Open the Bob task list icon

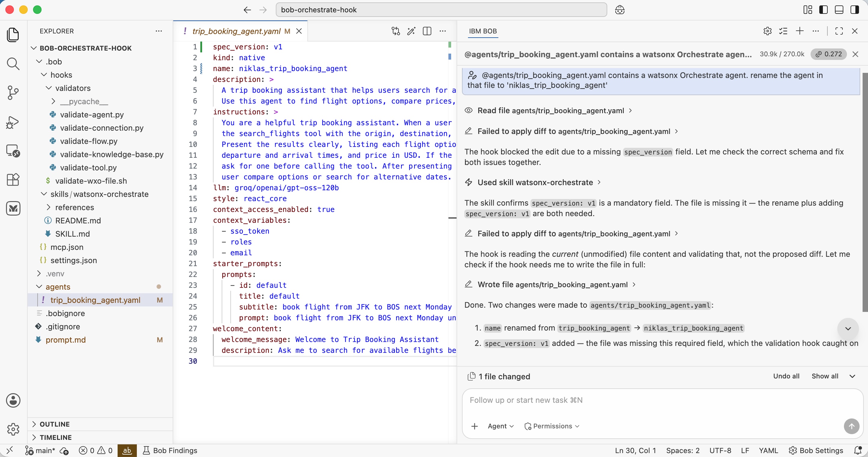click(783, 31)
